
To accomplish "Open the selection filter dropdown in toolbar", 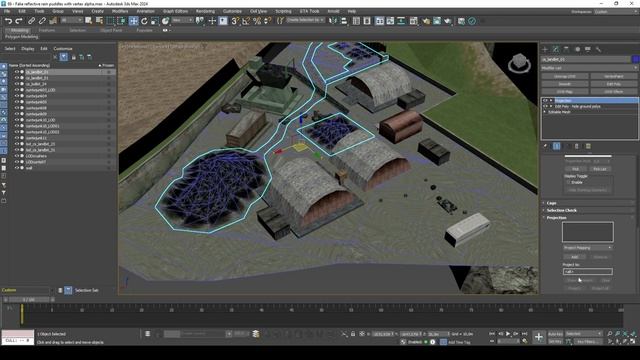I will point(72,20).
